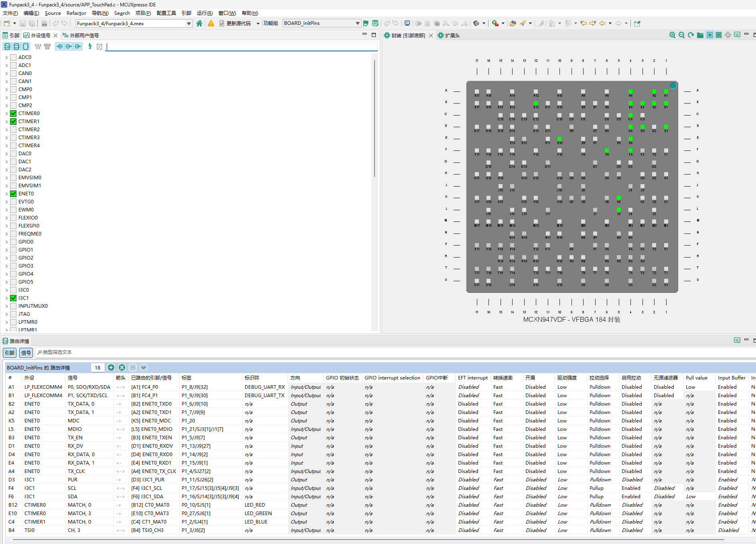Viewport: 756px width, 544px height.
Task: Select the DEBUG_UART_RX identifier cell
Action: pyautogui.click(x=265, y=387)
